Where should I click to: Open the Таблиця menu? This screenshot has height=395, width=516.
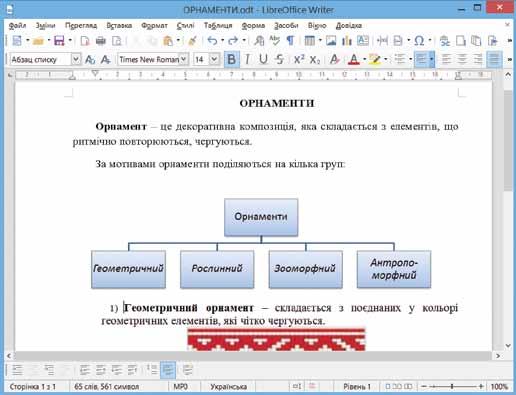[218, 25]
